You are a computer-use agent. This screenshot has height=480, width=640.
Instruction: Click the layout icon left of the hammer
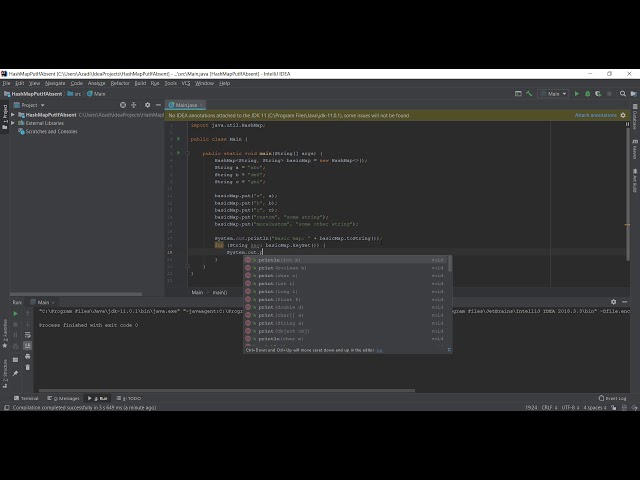pos(518,94)
